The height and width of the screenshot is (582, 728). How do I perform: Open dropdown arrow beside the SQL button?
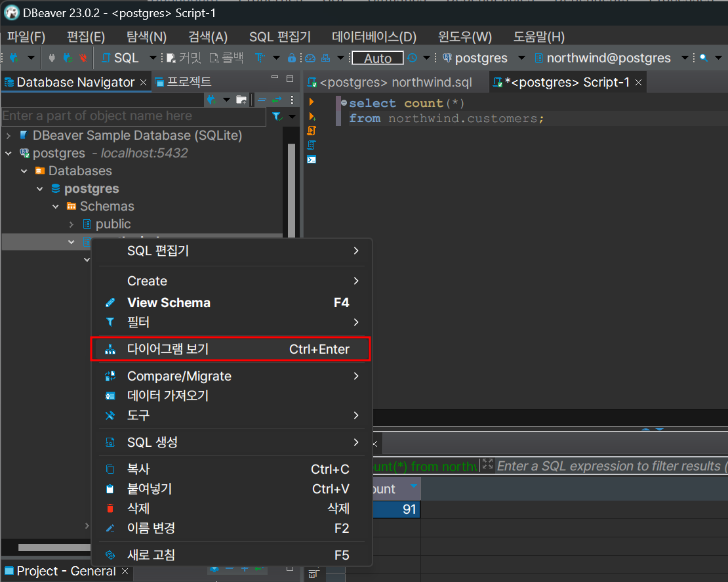pyautogui.click(x=153, y=58)
